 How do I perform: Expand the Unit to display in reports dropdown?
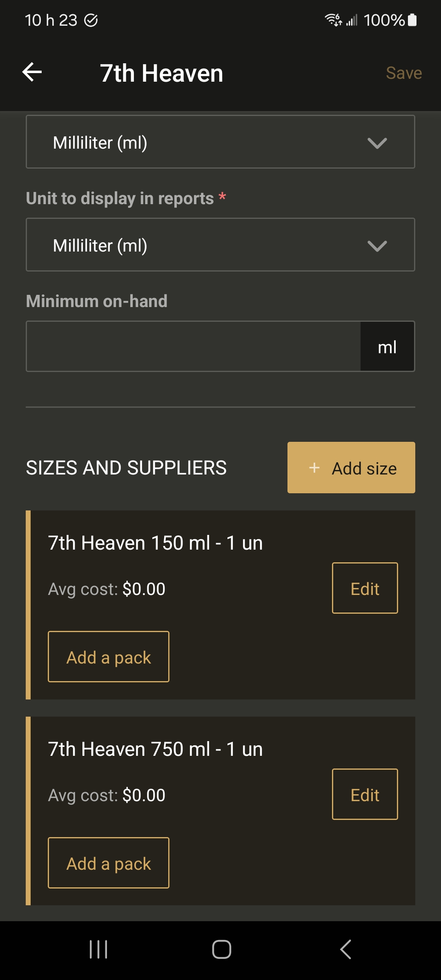pyautogui.click(x=220, y=245)
